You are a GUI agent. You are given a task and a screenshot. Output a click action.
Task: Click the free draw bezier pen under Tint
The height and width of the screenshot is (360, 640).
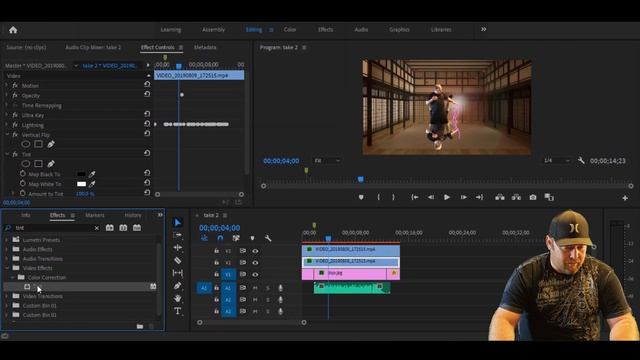point(51,164)
